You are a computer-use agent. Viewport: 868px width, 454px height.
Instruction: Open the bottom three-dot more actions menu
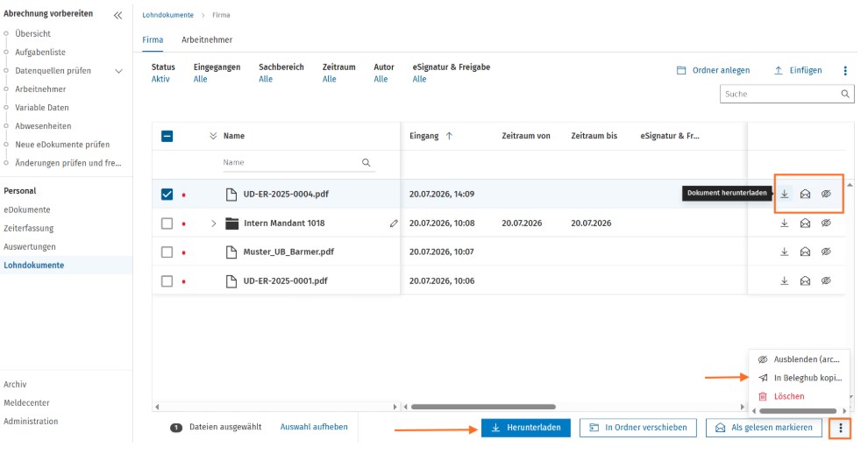pyautogui.click(x=840, y=428)
